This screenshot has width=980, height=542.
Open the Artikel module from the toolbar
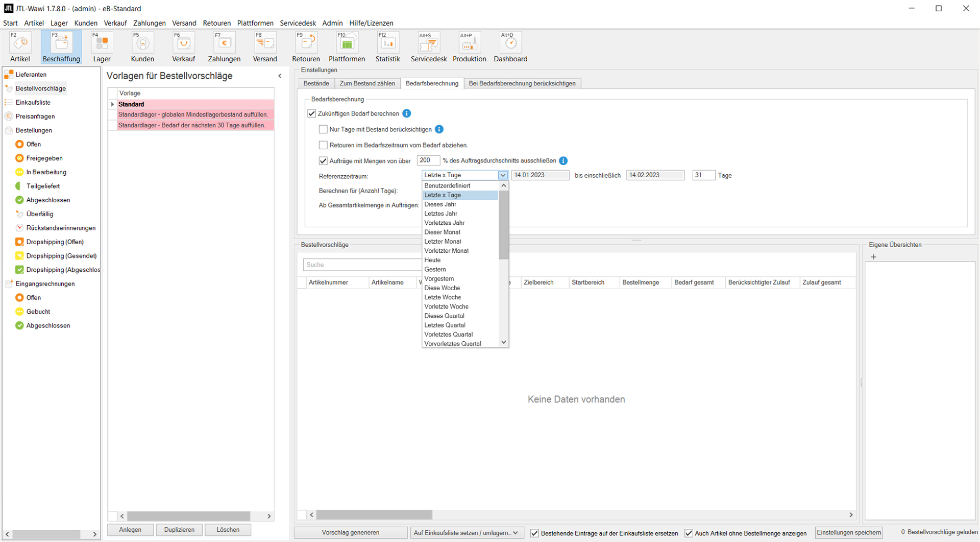pos(20,46)
